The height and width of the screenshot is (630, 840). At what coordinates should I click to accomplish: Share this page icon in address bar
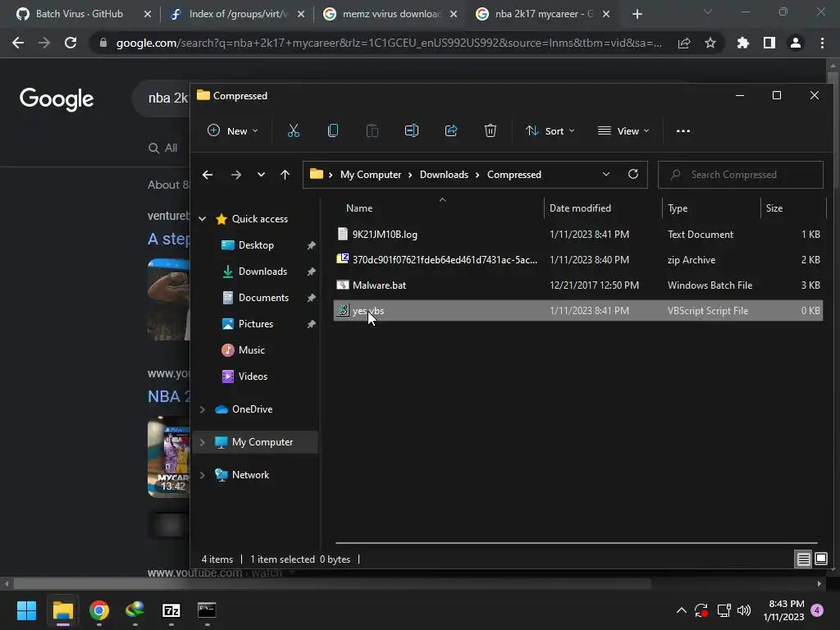(684, 43)
